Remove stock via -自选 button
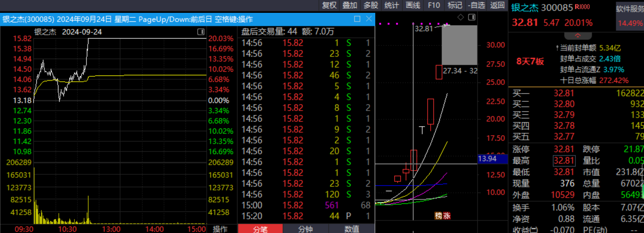Screen dimensions: 644x233 [476, 5]
